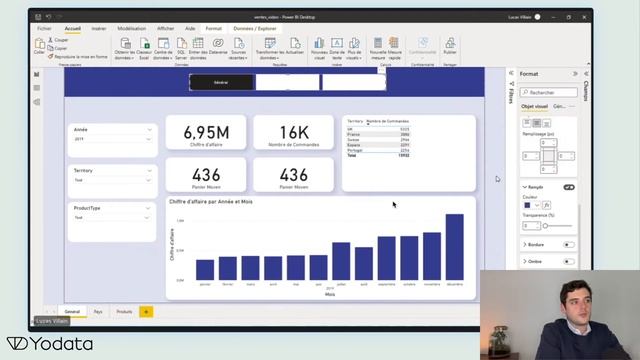Viewport: 640px width, 360px height.
Task: Open the Insérer ribbon tab
Action: pos(99,29)
